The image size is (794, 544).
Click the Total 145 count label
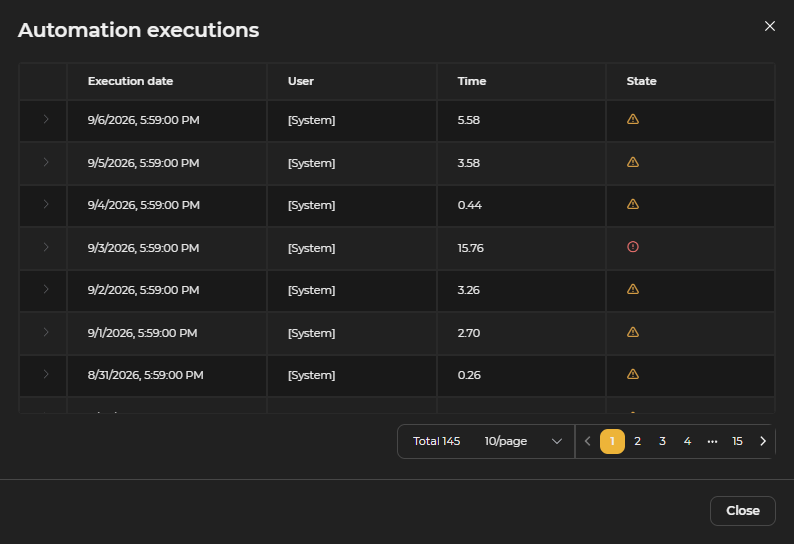tap(436, 441)
